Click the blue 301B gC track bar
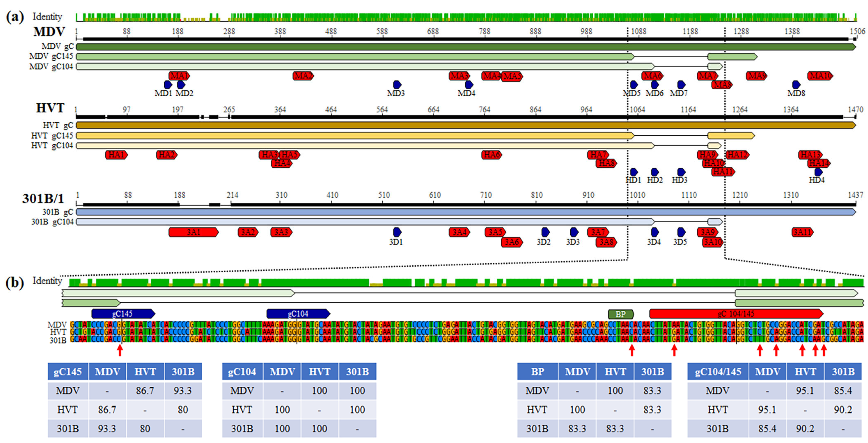Viewport: 868px width, 443px height. tap(465, 212)
